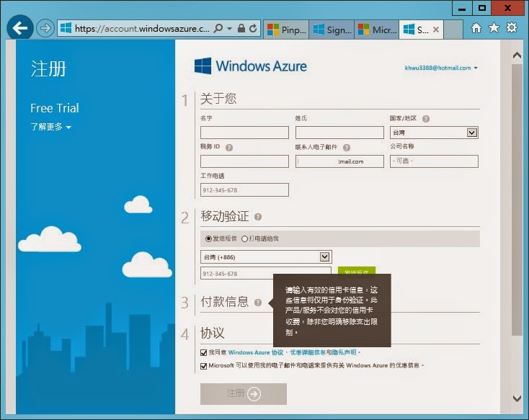The image size is (529, 420).
Task: Open Favorites star icon
Action: tap(494, 27)
